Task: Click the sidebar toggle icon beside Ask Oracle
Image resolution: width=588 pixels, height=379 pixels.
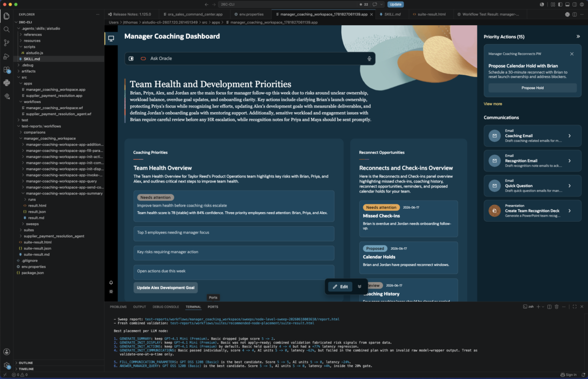Action: [x=131, y=58]
